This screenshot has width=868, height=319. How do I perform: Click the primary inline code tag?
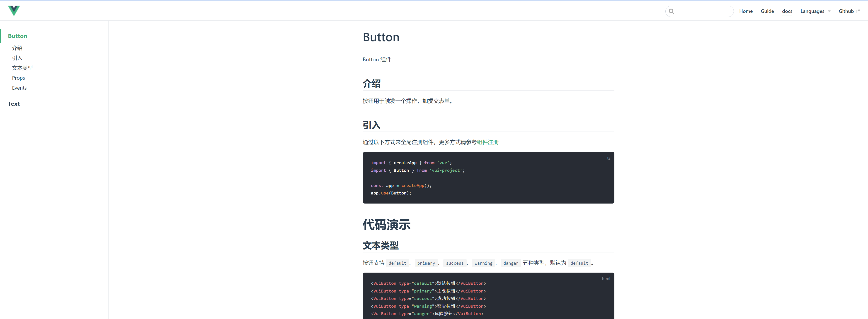click(426, 263)
